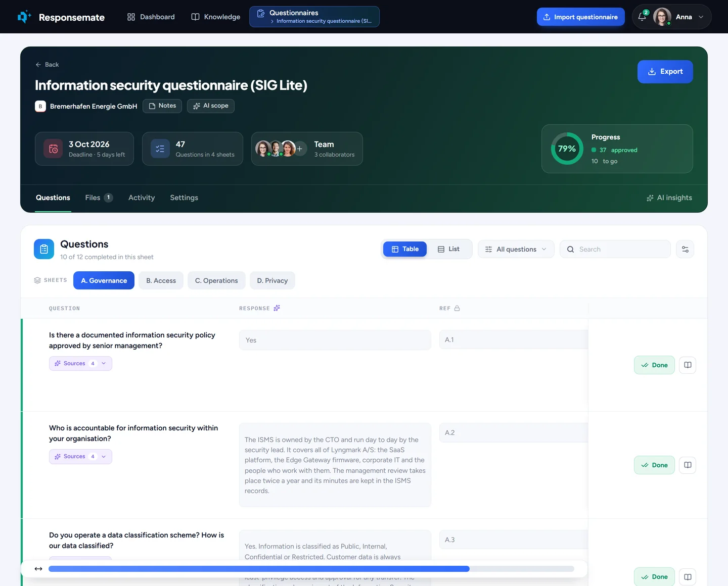Click the progress ring showing 79%
The width and height of the screenshot is (728, 586).
567,149
